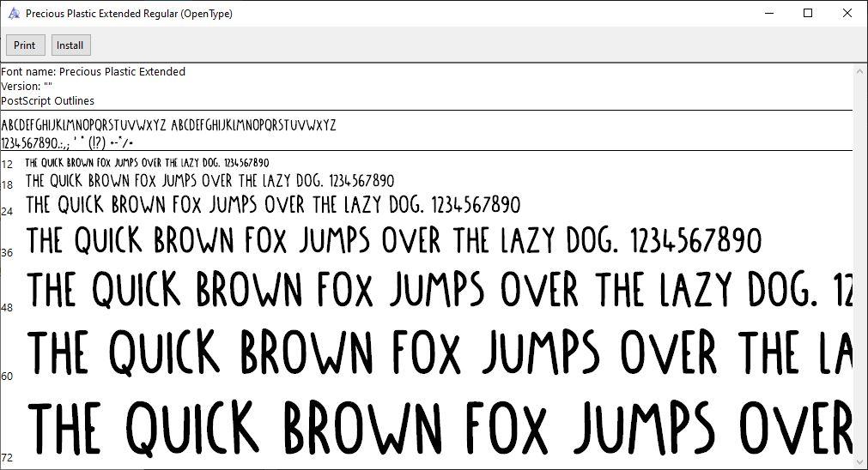Click the Version text line
The width and height of the screenshot is (868, 470).
(27, 87)
